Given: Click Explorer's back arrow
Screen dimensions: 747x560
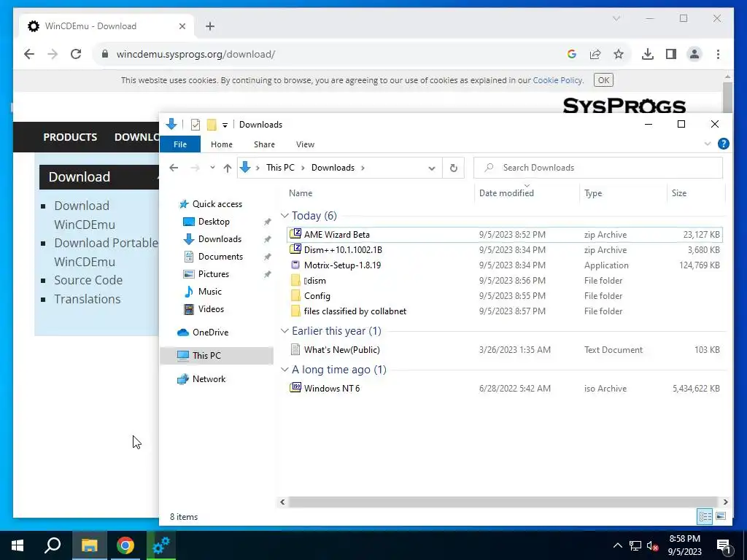Looking at the screenshot, I should (174, 168).
